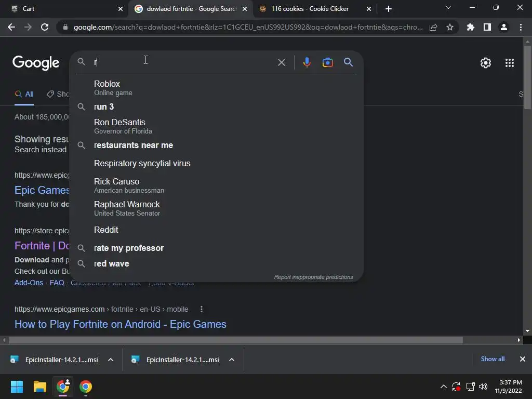Choose the Rick Caruso suggestion
This screenshot has height=399, width=532.
click(216, 185)
